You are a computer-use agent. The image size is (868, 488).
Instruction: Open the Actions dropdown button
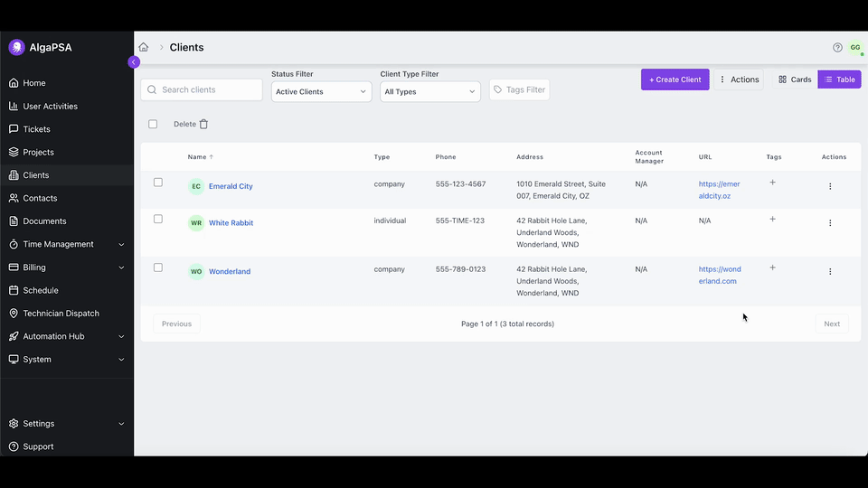point(739,80)
